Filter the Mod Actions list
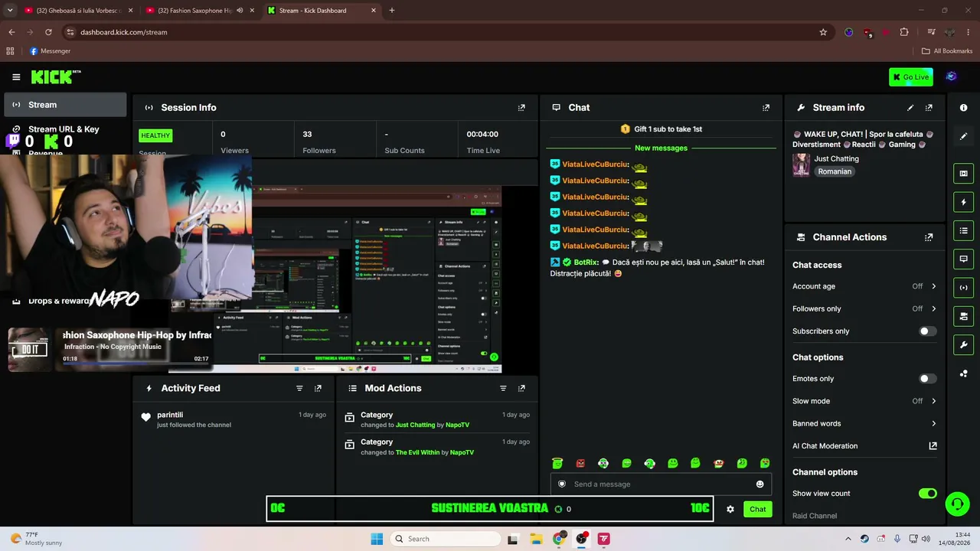 click(x=503, y=388)
